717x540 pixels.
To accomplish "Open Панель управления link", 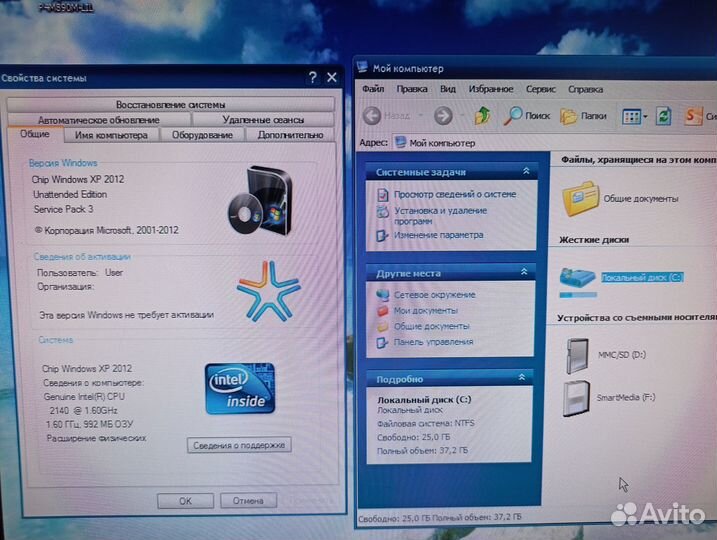I will (433, 342).
